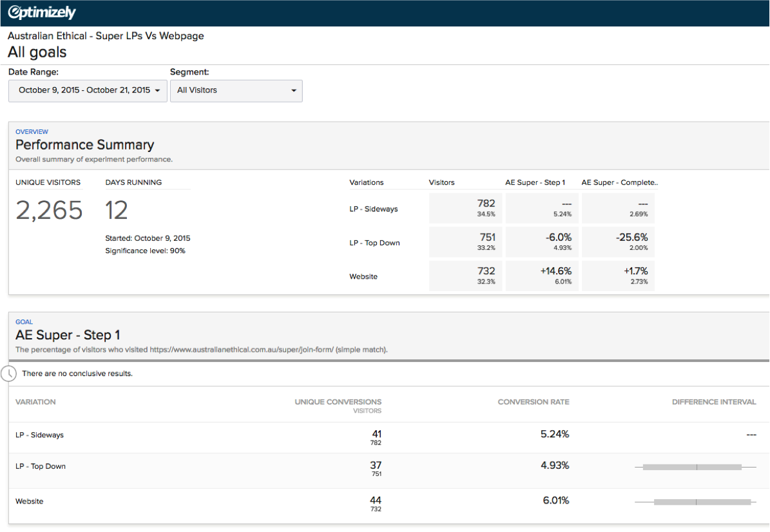Screen dimensions: 770x532
Task: Click the 41 unique conversions value
Action: (377, 434)
